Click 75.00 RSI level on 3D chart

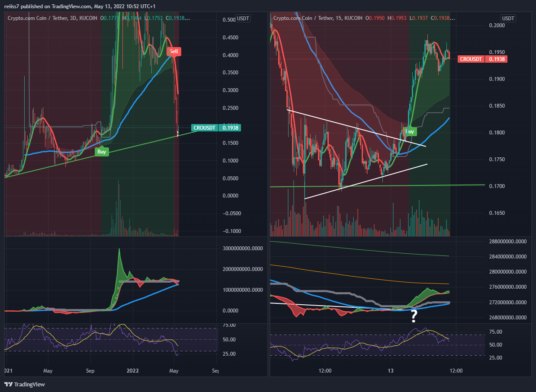point(230,325)
